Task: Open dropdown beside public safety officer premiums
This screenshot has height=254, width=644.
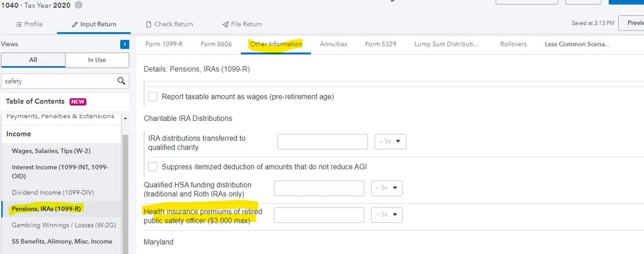Action: click(387, 215)
